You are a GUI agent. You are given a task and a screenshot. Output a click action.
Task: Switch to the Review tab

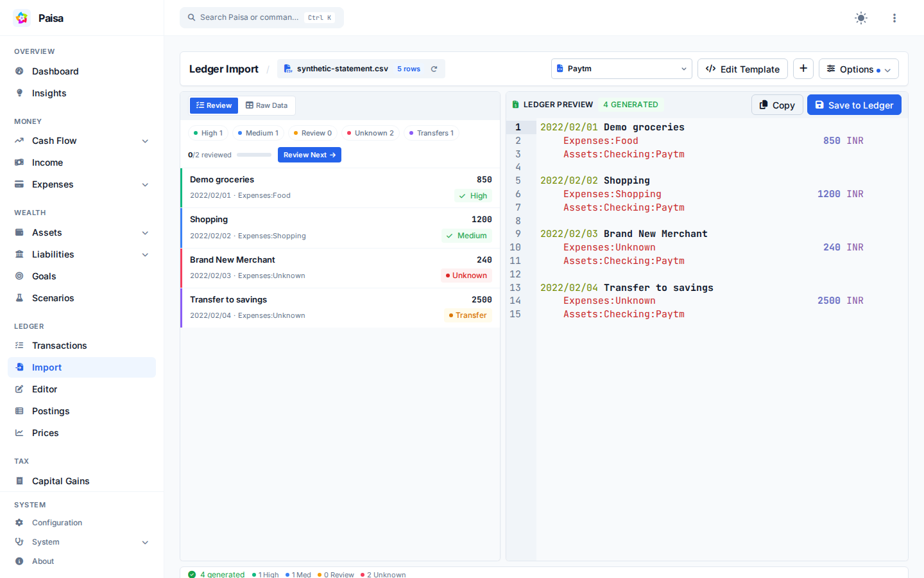[214, 105]
